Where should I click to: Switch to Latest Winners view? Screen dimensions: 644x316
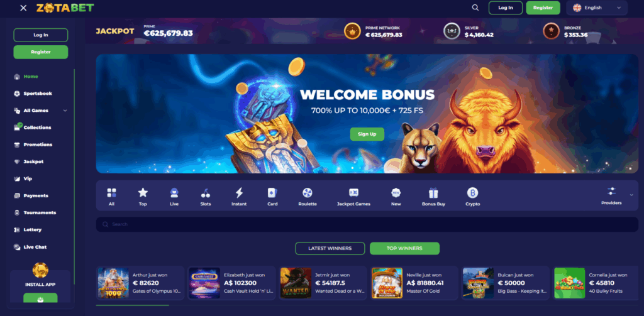coord(330,248)
